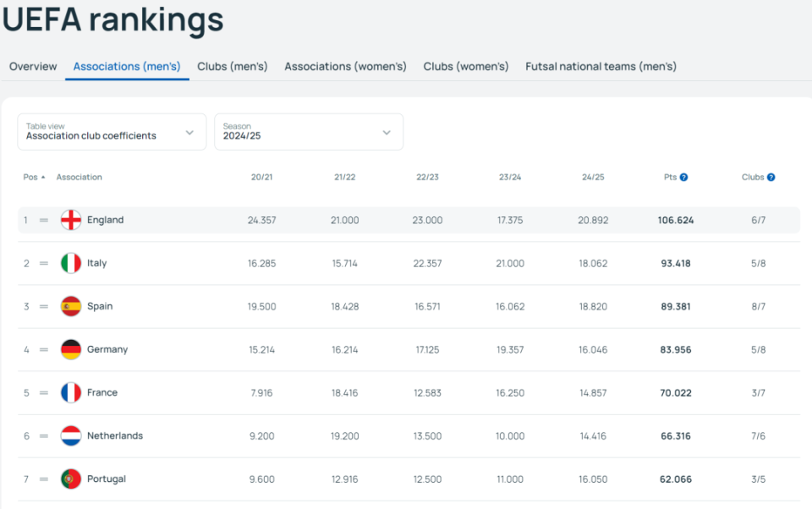Click the 20/21 season column header
The height and width of the screenshot is (509, 812).
tap(262, 177)
